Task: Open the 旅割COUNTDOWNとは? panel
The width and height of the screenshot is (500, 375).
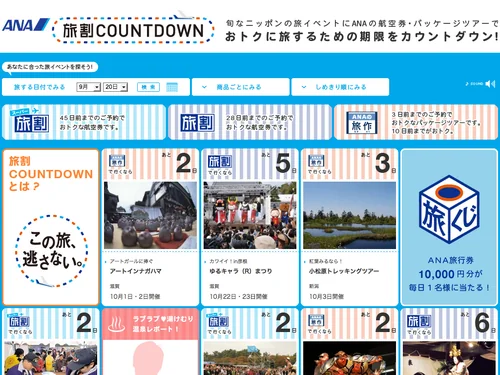Action: pos(51,227)
